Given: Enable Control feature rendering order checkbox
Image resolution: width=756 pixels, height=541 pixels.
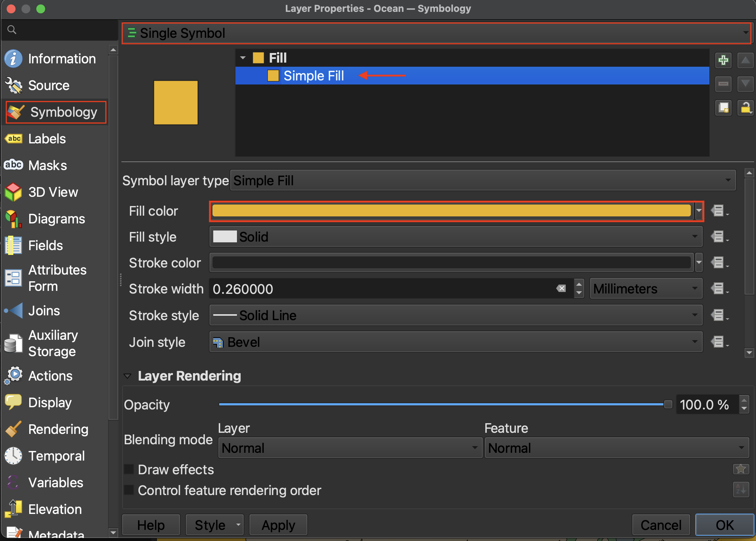Looking at the screenshot, I should [x=129, y=490].
